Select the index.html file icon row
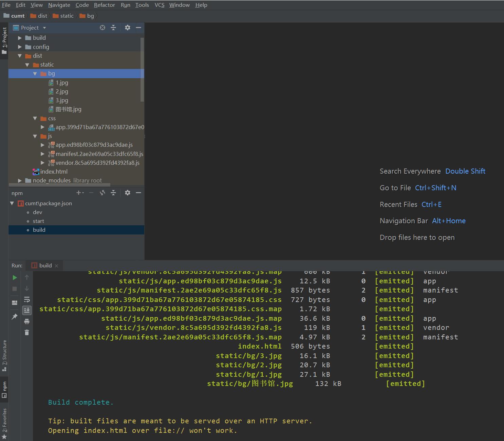 [76, 172]
